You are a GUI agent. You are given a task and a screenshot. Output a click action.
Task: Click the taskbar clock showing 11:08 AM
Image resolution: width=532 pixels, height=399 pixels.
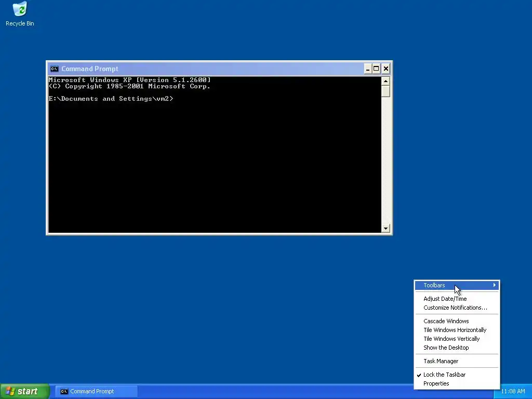point(513,391)
